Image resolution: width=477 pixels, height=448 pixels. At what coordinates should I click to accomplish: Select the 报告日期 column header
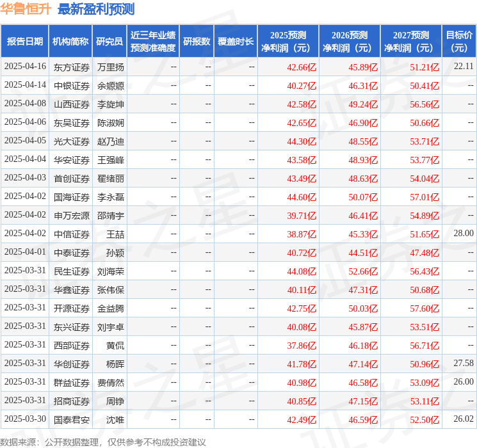(x=25, y=41)
